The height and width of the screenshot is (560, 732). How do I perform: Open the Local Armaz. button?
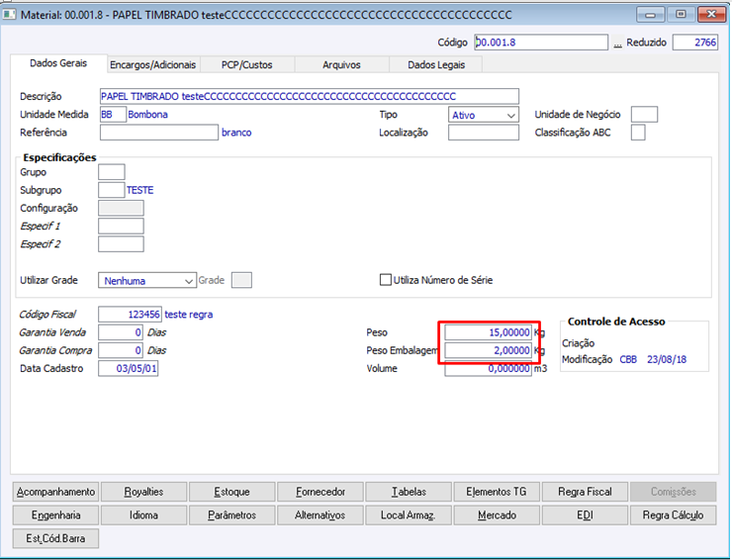point(409,515)
